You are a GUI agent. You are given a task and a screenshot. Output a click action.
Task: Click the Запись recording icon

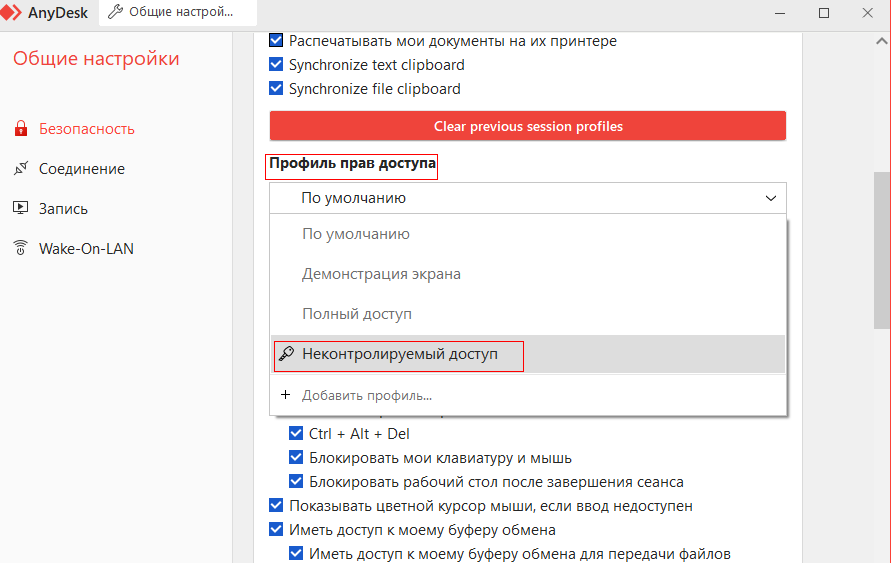(20, 209)
